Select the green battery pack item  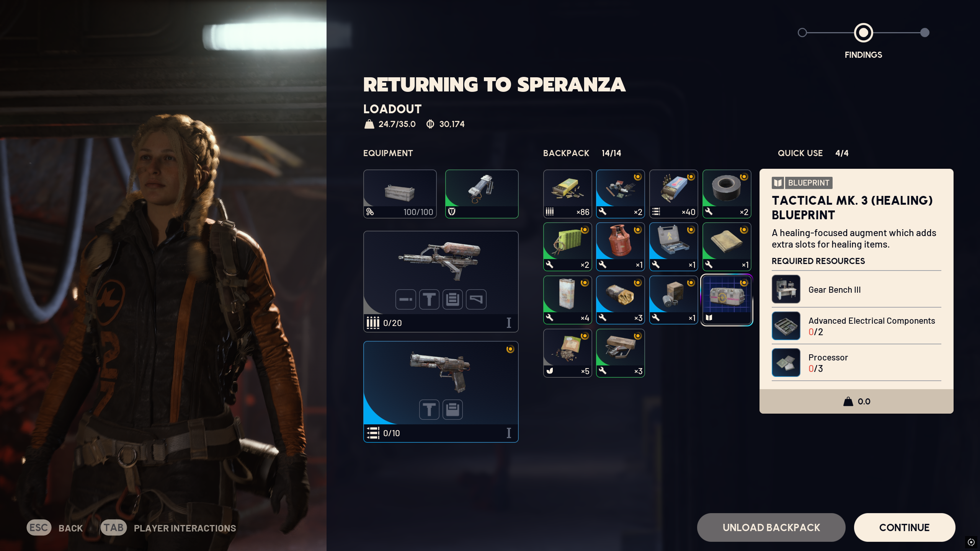coord(567,247)
